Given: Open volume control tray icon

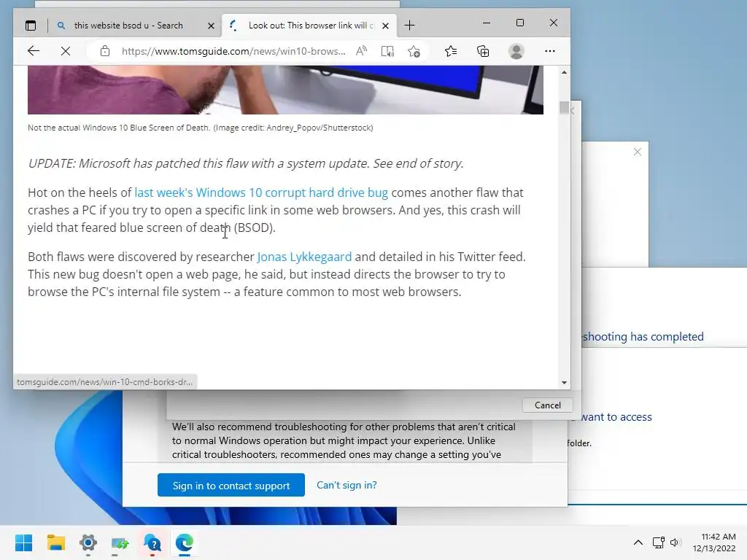Looking at the screenshot, I should [675, 542].
